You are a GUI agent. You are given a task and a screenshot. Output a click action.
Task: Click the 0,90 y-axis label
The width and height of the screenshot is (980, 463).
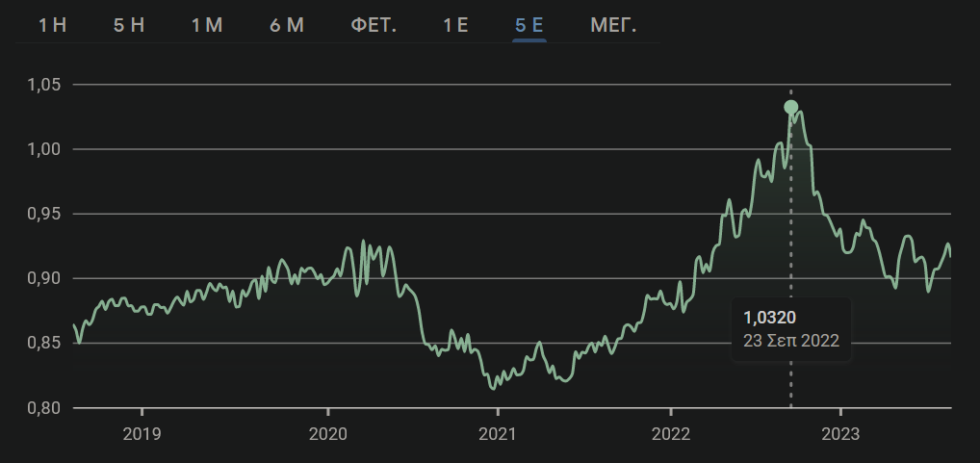(42, 278)
